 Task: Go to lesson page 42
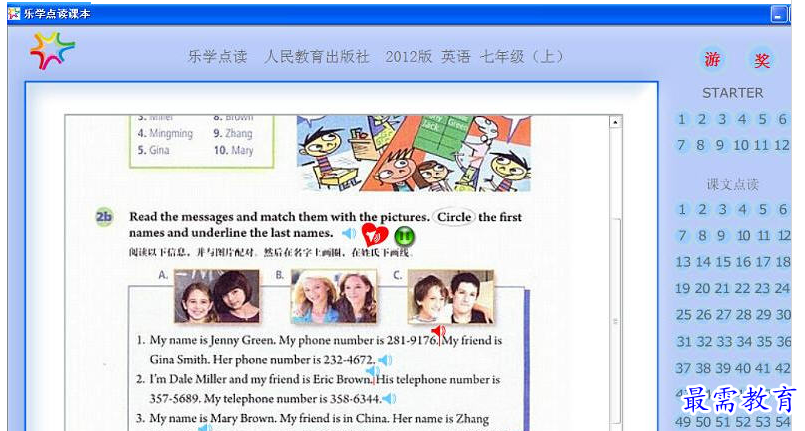(x=783, y=368)
